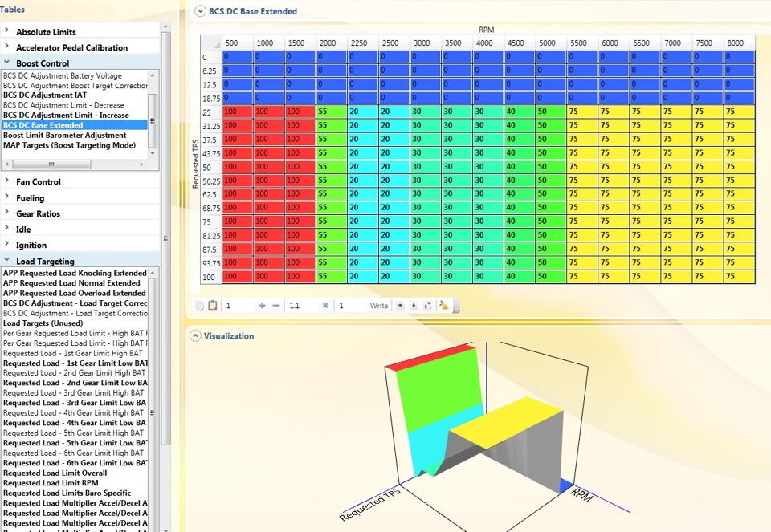
Task: Collapse the BCS DC Base Extended panel
Action: (x=200, y=11)
